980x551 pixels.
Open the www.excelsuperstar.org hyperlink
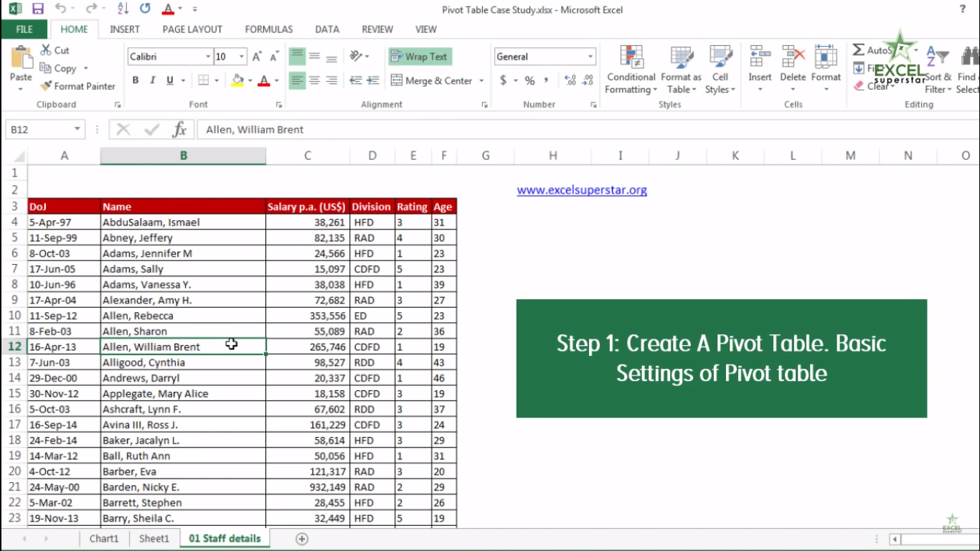(x=582, y=190)
